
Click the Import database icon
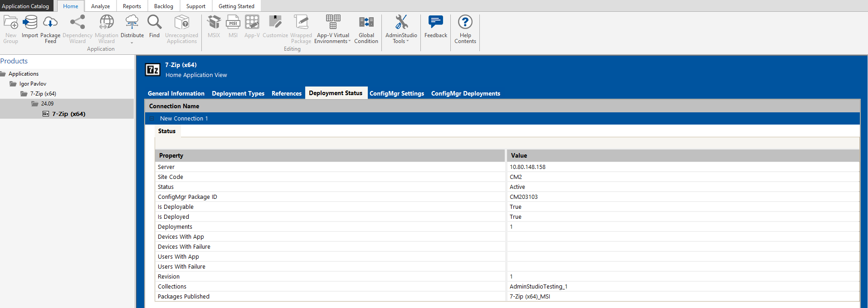30,22
